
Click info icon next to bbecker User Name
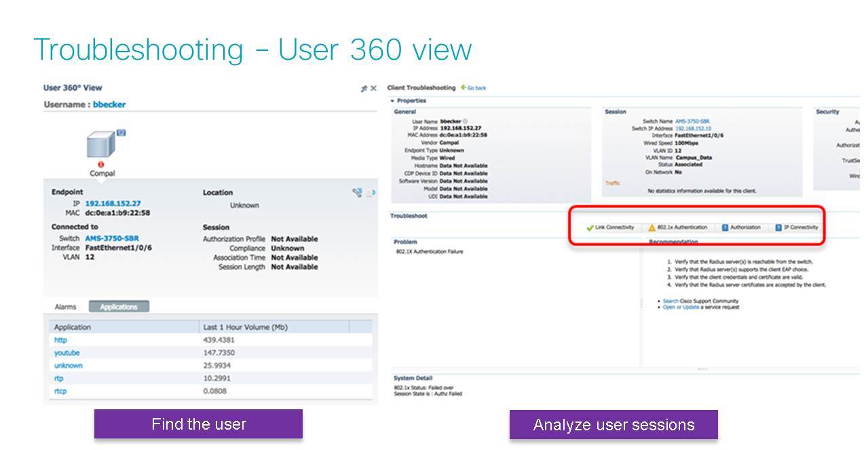(x=465, y=121)
